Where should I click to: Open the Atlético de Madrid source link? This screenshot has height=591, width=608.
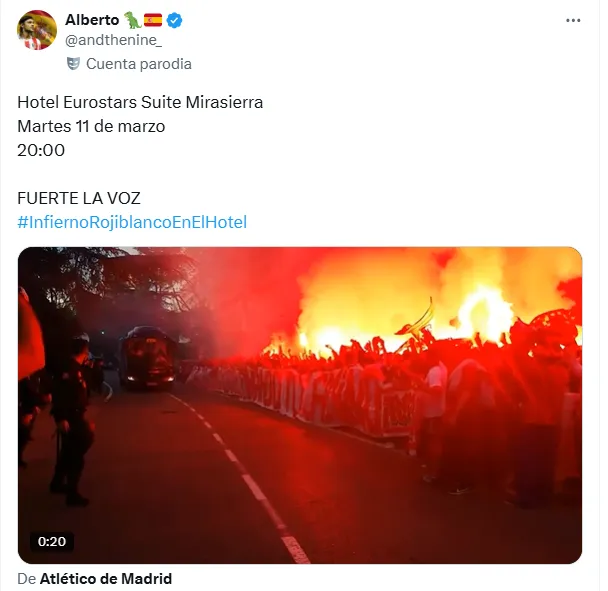pyautogui.click(x=106, y=579)
